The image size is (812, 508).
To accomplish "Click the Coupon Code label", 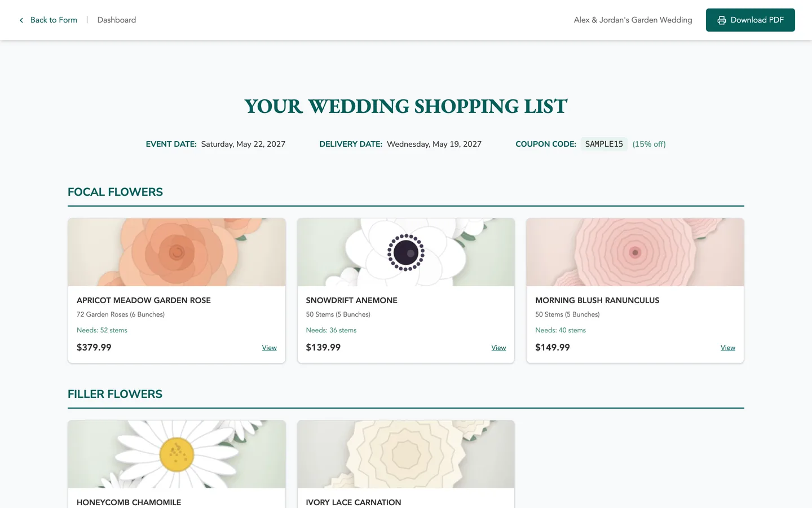I will [546, 144].
